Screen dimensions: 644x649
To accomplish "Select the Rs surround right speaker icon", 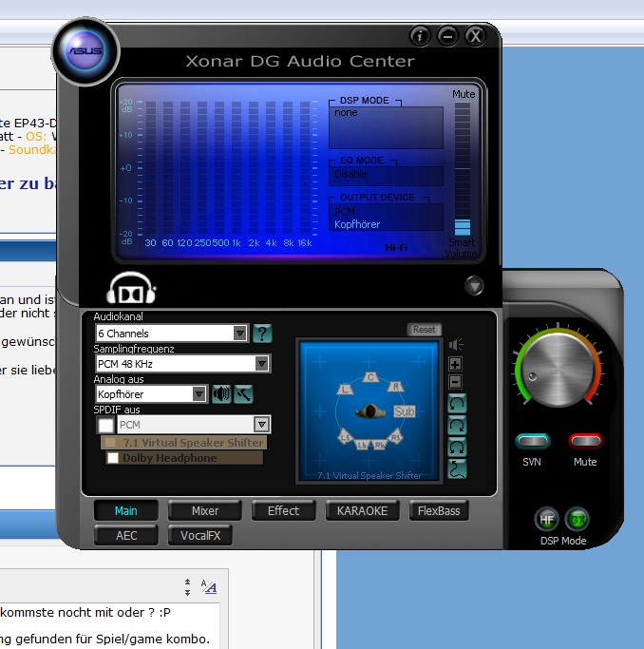I will coord(396,437).
